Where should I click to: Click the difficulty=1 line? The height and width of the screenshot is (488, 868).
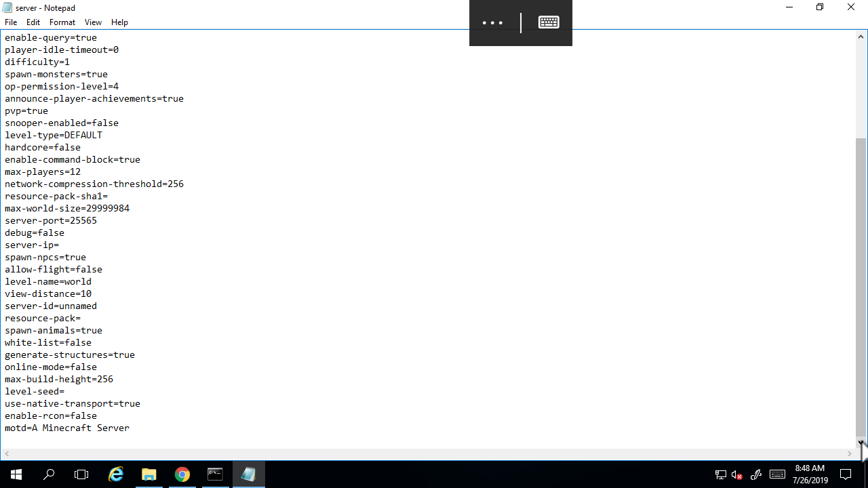click(37, 62)
